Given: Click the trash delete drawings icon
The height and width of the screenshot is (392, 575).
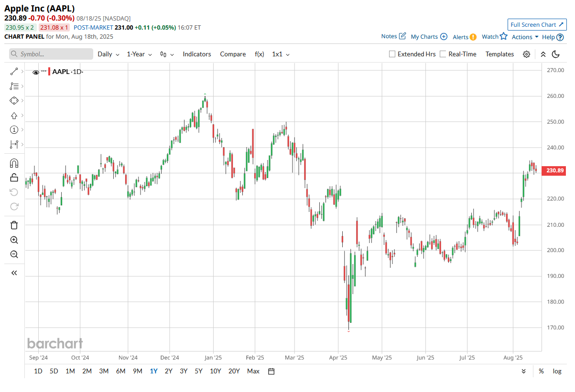Looking at the screenshot, I should click(x=14, y=225).
